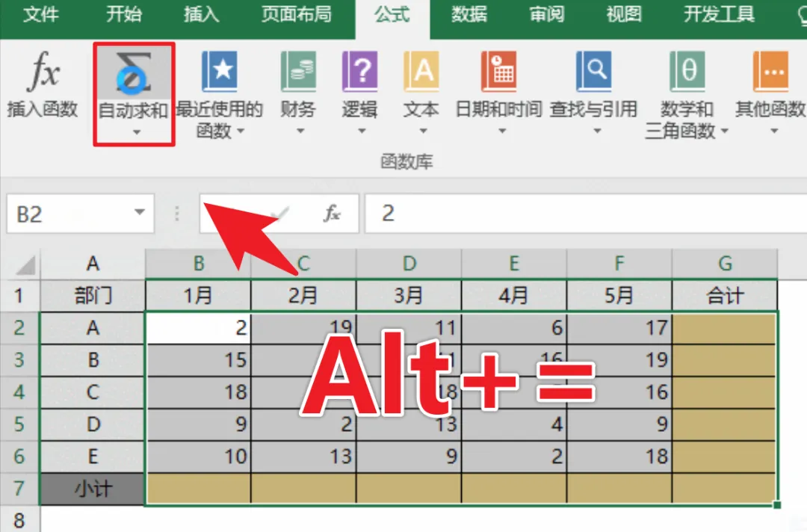
Task: Click the 1月 header cell
Action: 198,296
